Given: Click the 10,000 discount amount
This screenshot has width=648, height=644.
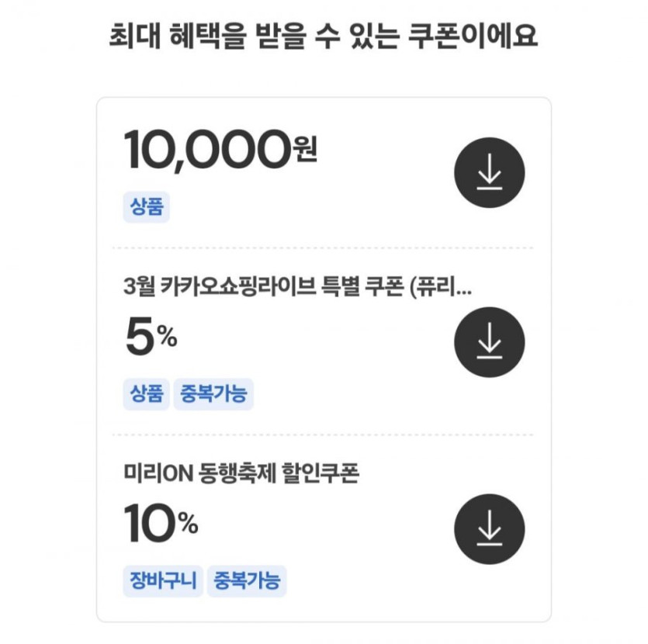Looking at the screenshot, I should click(x=202, y=150).
